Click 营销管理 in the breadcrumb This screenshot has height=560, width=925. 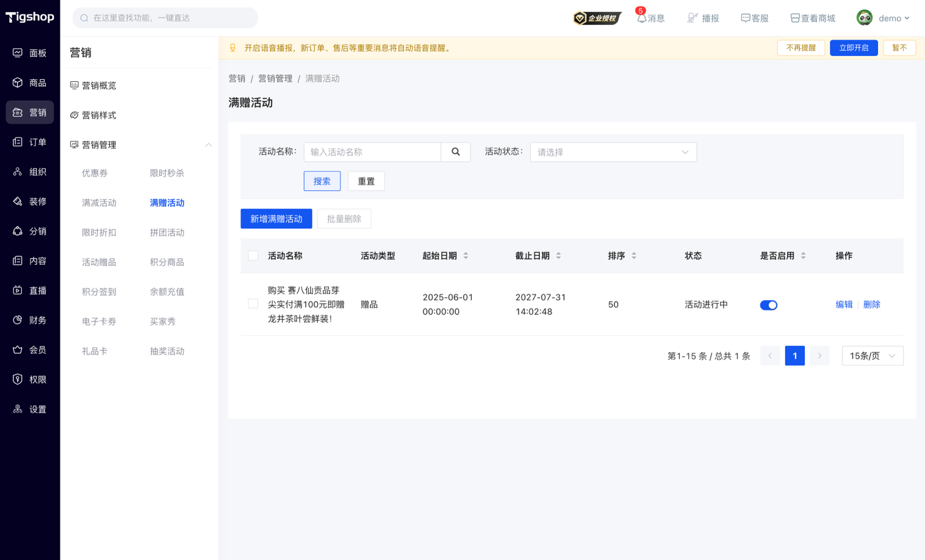(275, 79)
